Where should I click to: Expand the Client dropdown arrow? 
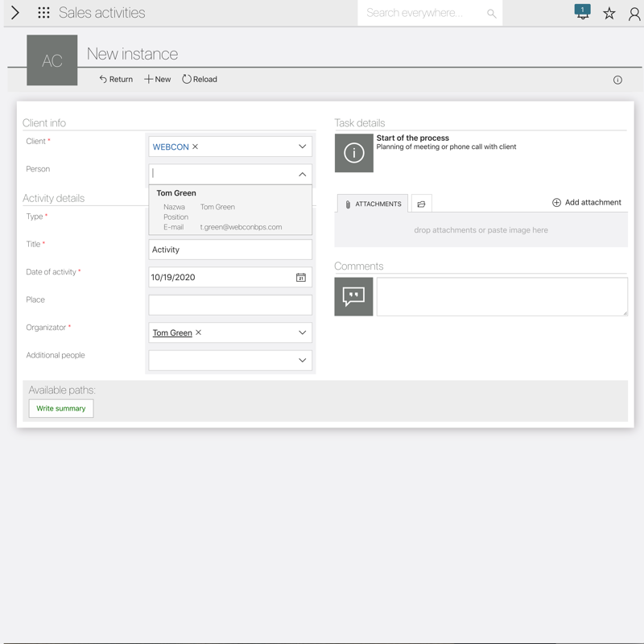tap(302, 147)
